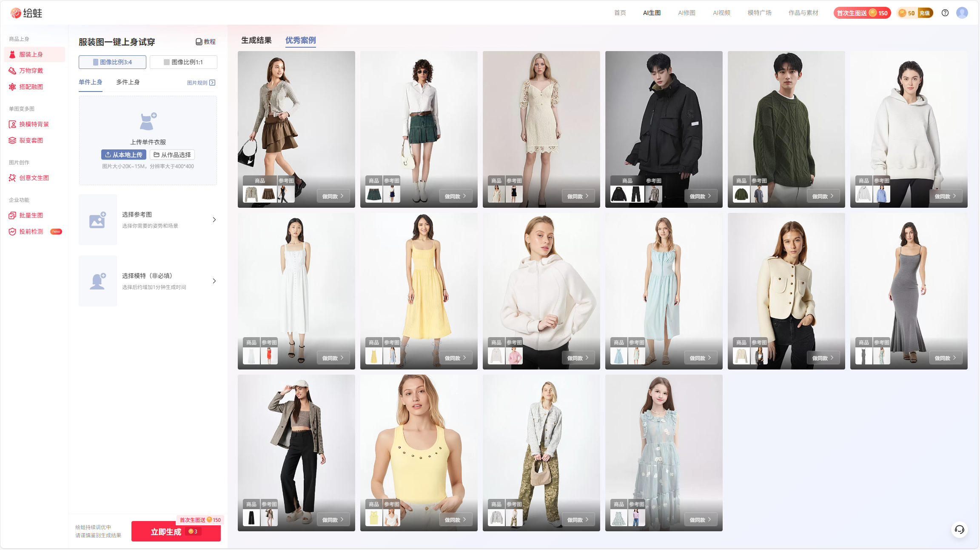Click 做同款 on gray maxi dress card

coord(946,358)
